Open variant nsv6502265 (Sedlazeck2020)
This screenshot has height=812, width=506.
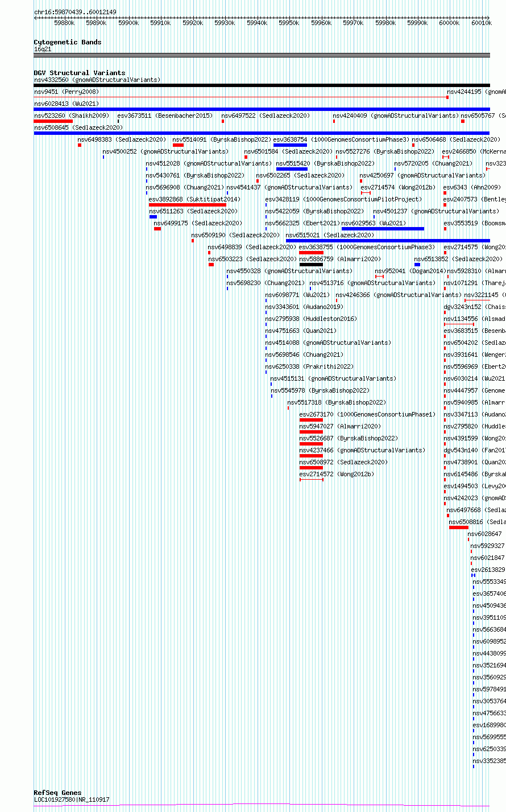(x=300, y=175)
